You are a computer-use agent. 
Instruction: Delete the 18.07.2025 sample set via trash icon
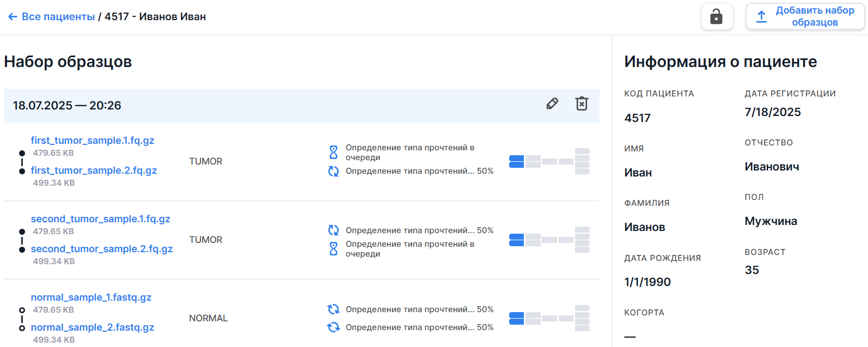(582, 104)
